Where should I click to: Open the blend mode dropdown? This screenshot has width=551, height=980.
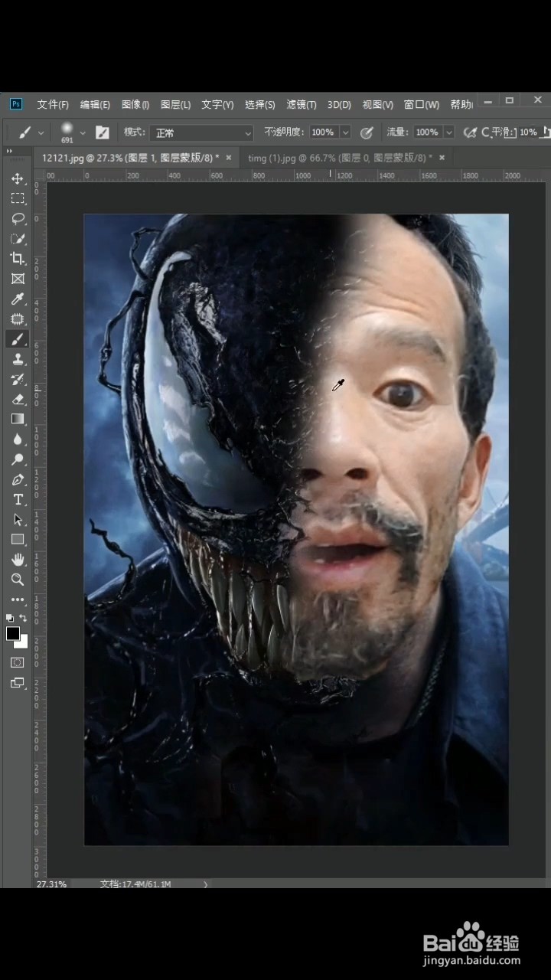202,132
